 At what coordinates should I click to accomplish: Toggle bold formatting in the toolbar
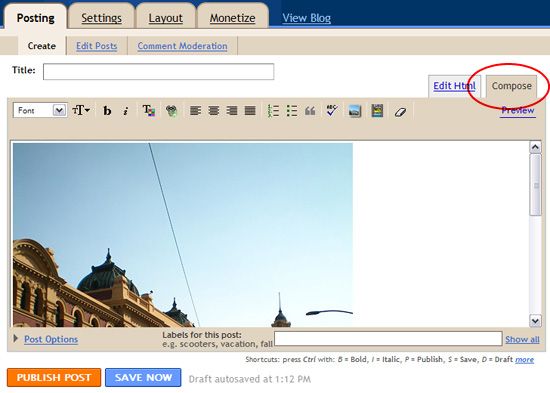click(107, 111)
